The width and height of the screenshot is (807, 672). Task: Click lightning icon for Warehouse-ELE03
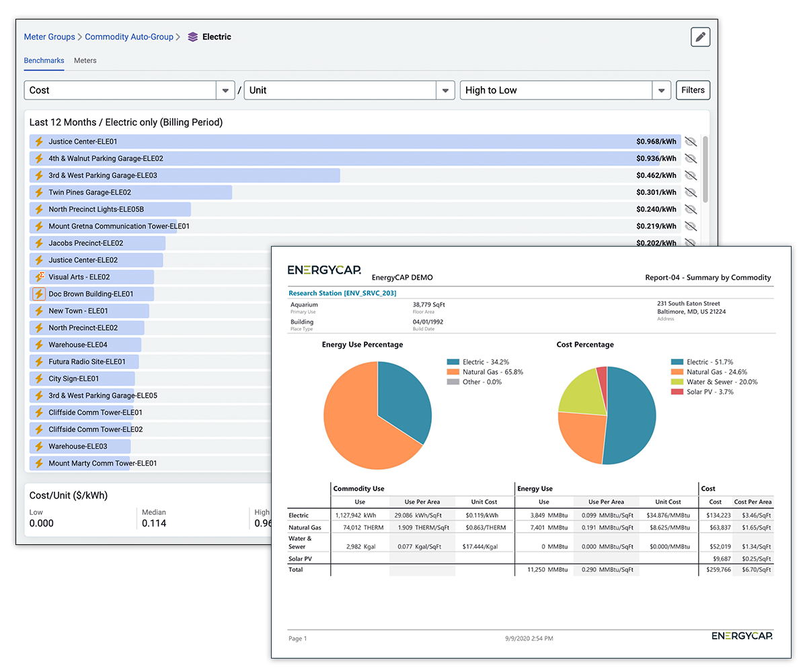[39, 446]
